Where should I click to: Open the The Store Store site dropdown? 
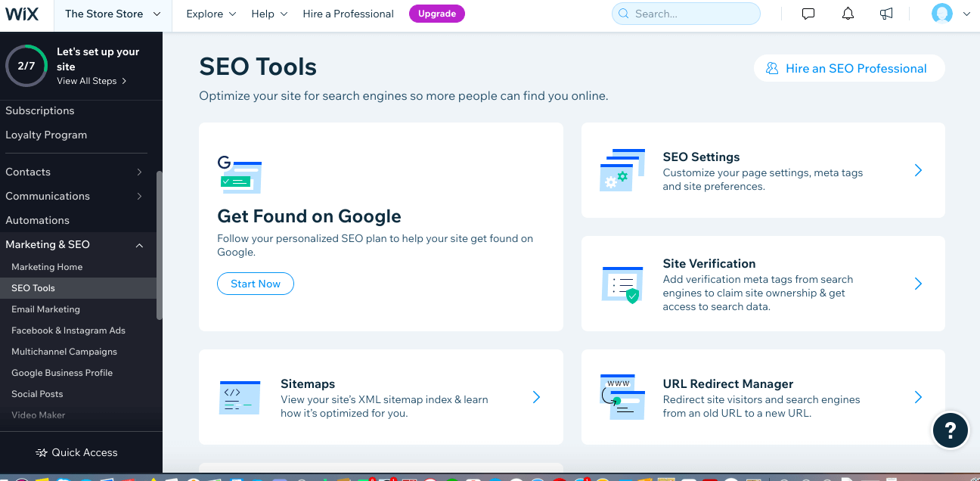(x=113, y=14)
